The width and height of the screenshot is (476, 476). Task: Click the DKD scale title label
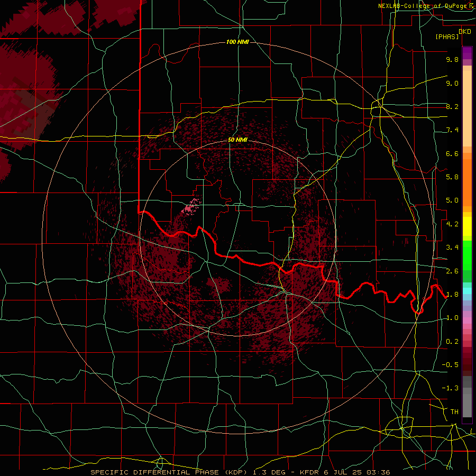pyautogui.click(x=465, y=32)
